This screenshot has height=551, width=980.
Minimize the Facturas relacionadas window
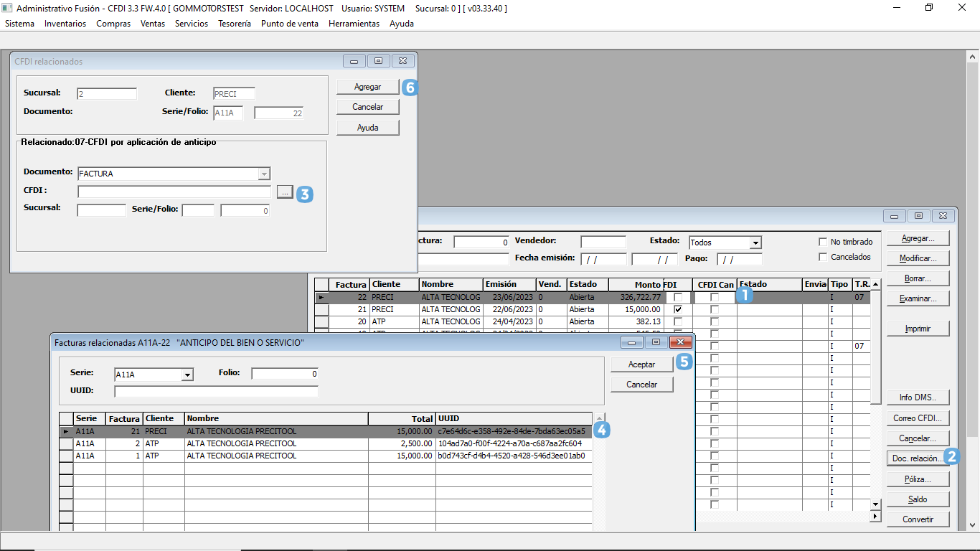click(x=632, y=342)
